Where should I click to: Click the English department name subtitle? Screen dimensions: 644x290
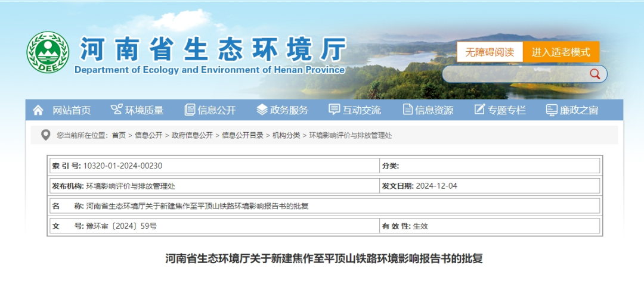pos(209,70)
